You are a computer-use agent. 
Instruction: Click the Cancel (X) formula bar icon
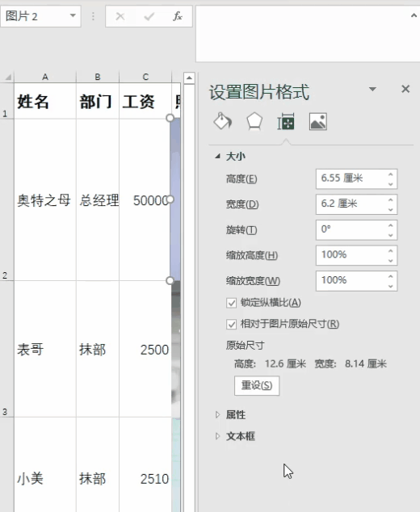click(x=120, y=16)
